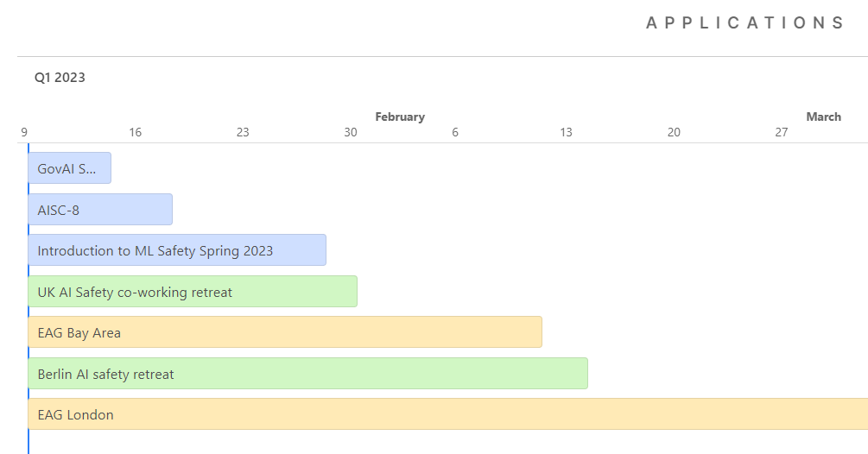Open the GovAI S... timeline bar
868x454 pixels.
[x=69, y=168]
